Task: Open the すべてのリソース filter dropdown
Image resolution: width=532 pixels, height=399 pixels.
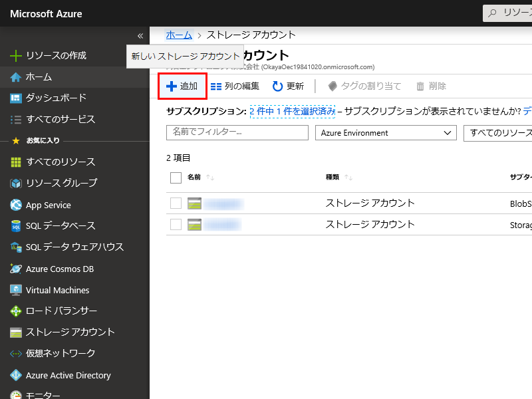Action: 497,132
